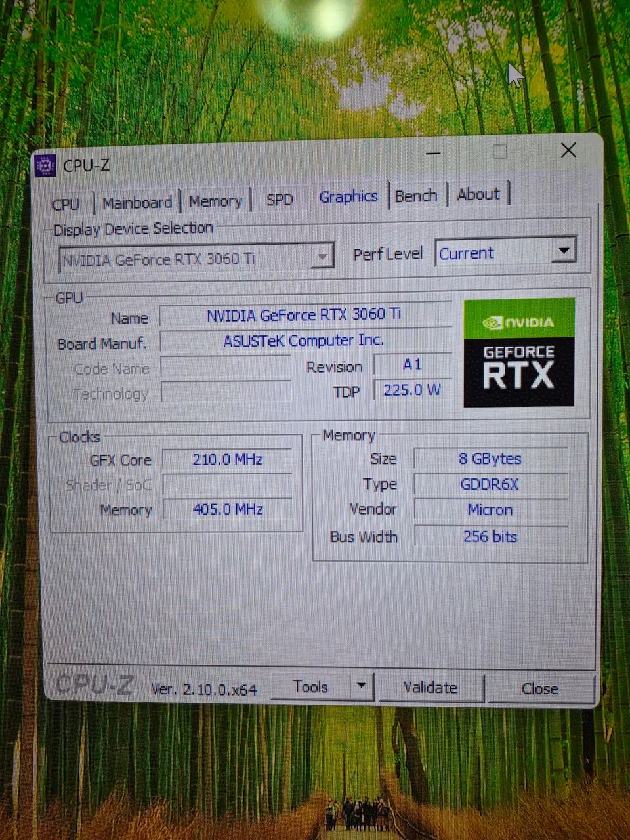Click the empty Code Name field
This screenshot has height=840, width=630.
tap(226, 367)
